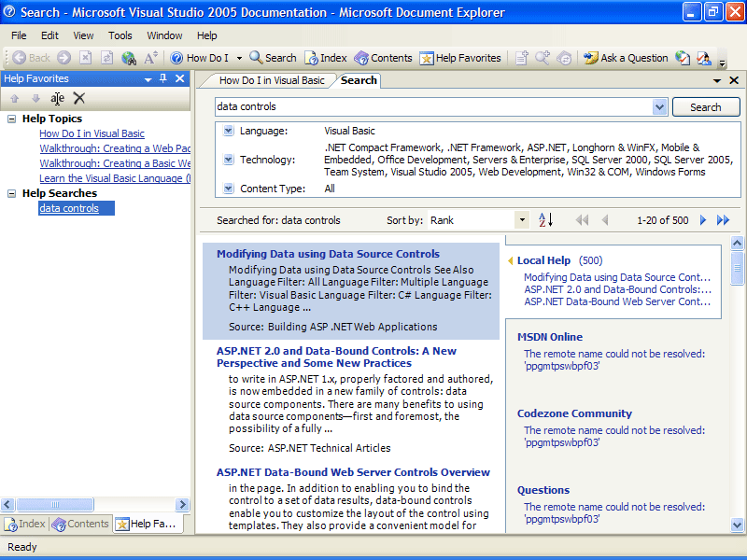Toggle the A-Z sort order icon
The width and height of the screenshot is (747, 560).
pyautogui.click(x=546, y=220)
